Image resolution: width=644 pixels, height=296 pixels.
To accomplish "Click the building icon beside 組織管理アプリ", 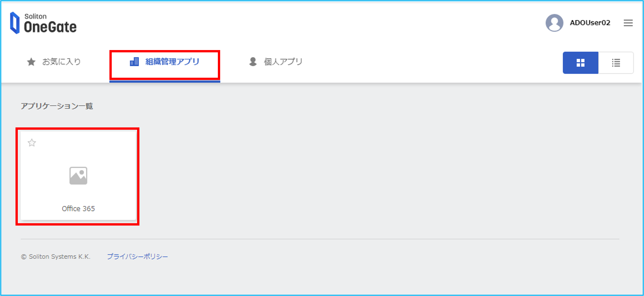I will 134,62.
